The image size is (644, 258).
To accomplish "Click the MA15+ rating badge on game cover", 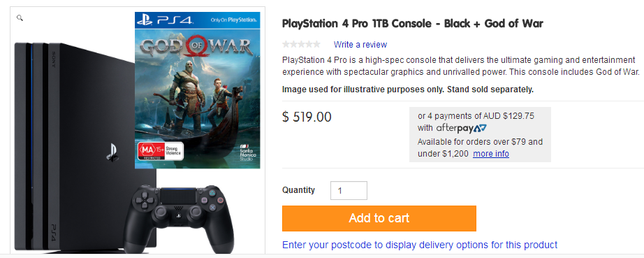I will (161, 151).
